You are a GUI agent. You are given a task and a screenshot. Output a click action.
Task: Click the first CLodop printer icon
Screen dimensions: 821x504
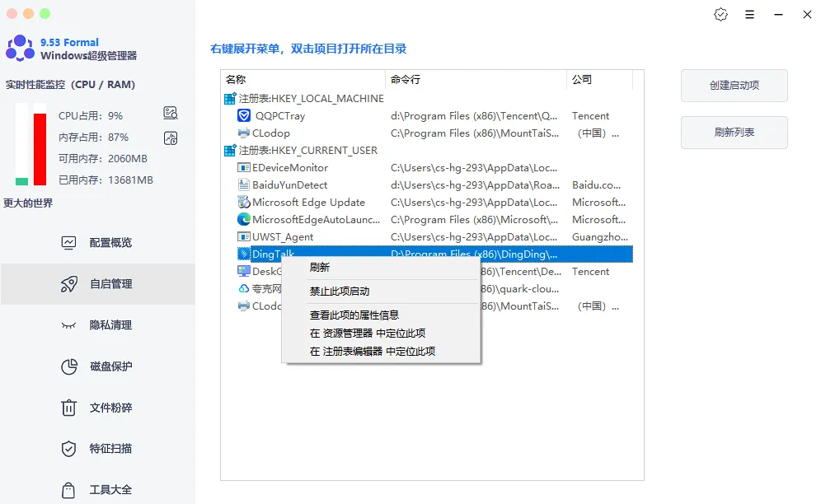[243, 133]
